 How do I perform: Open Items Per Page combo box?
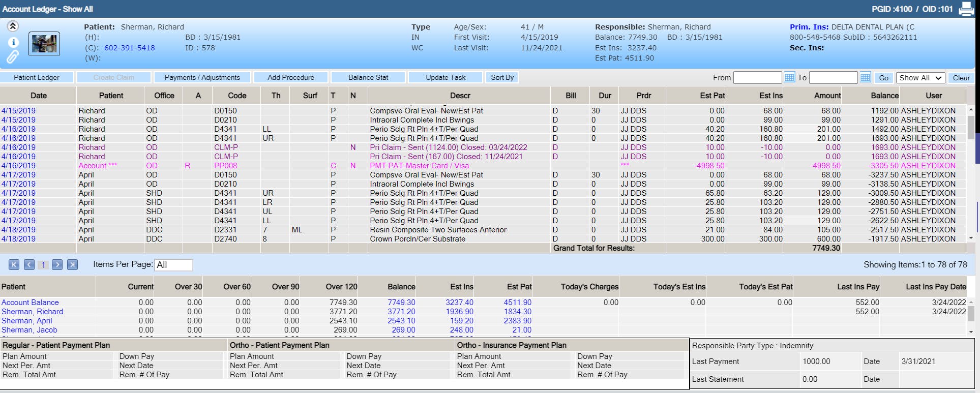coord(173,265)
